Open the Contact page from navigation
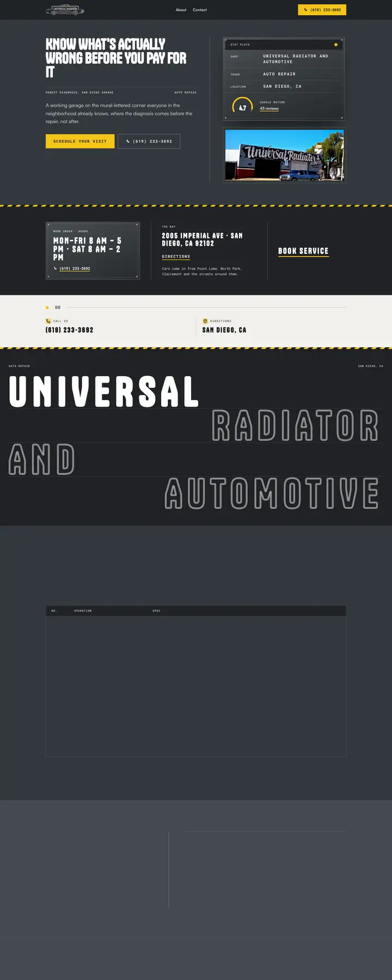 (200, 10)
